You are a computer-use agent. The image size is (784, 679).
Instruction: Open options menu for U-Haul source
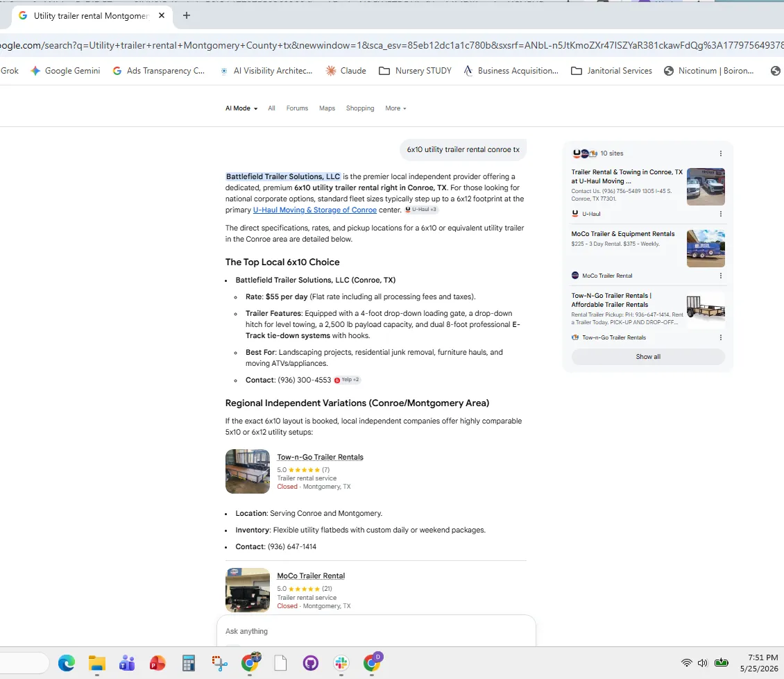(x=720, y=214)
